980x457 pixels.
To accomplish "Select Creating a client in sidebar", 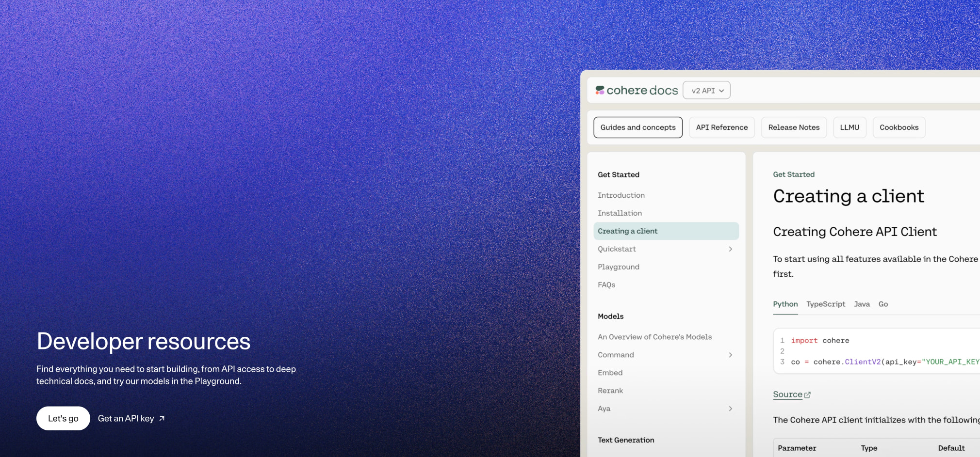I will (x=666, y=231).
